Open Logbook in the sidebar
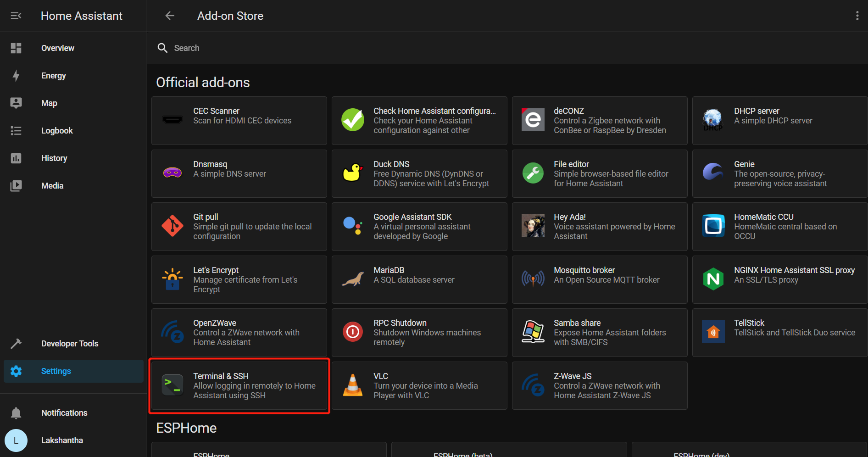Image resolution: width=868 pixels, height=457 pixels. tap(73, 131)
